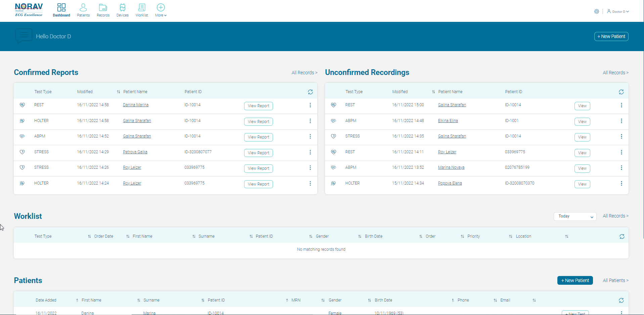Screen dimensions: 644x315
Task: Open Danina Marina patient link
Action: coord(136,105)
